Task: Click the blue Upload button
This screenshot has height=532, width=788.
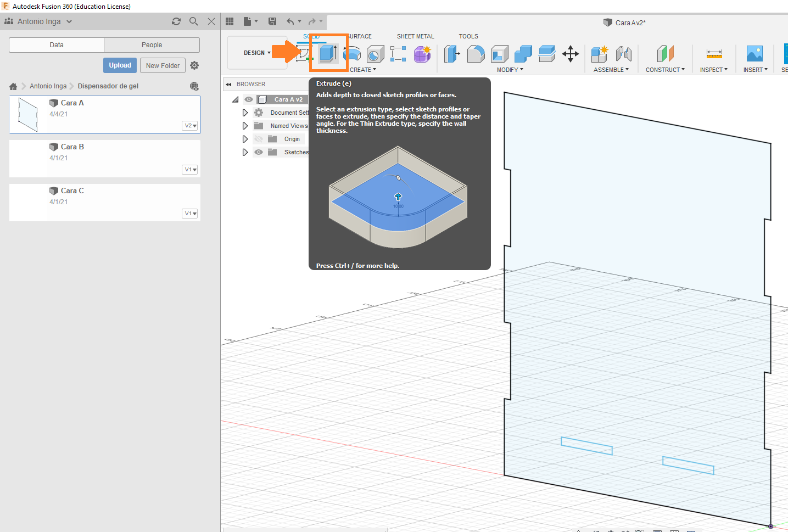Action: click(120, 65)
